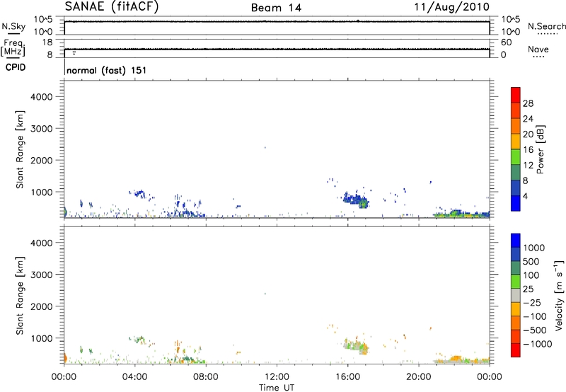Click 'normal (fast) 151' text

point(107,70)
